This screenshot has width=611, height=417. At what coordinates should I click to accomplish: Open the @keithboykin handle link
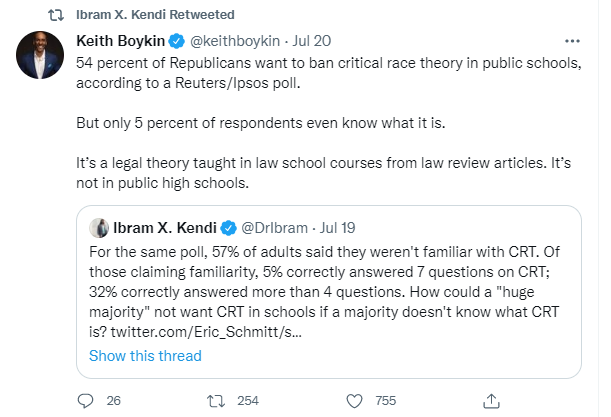231,43
